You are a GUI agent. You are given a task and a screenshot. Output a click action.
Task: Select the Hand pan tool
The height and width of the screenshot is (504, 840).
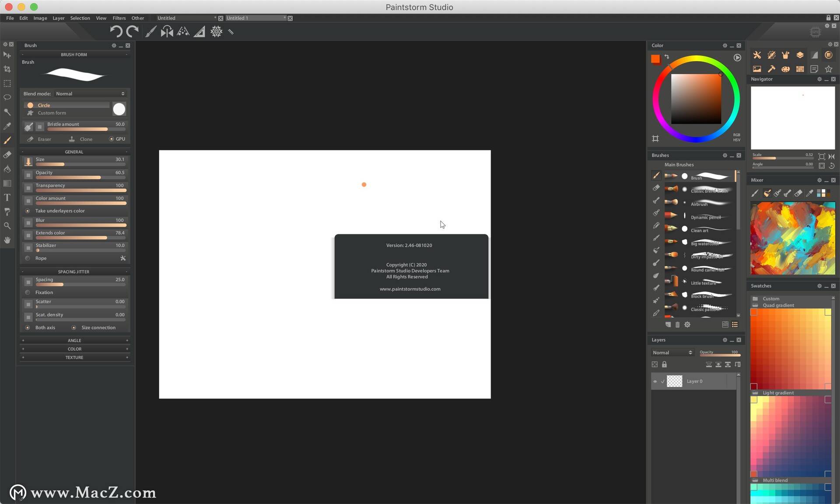7,240
